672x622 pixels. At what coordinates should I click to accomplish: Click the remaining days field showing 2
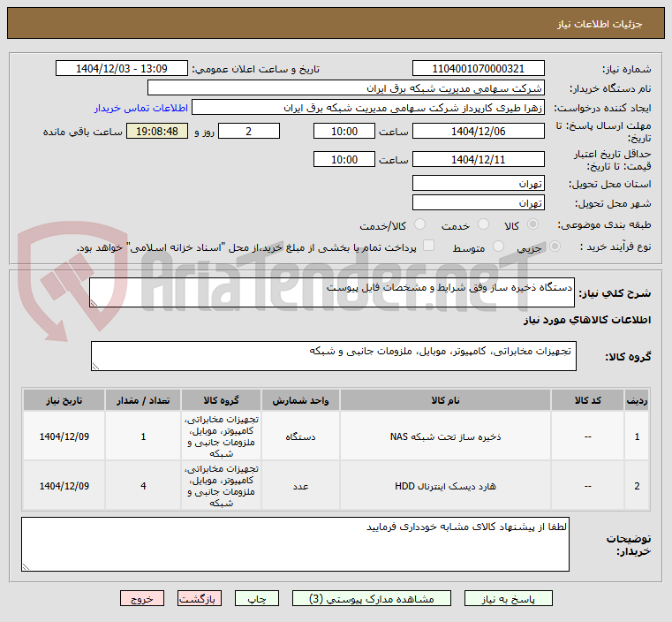(249, 131)
